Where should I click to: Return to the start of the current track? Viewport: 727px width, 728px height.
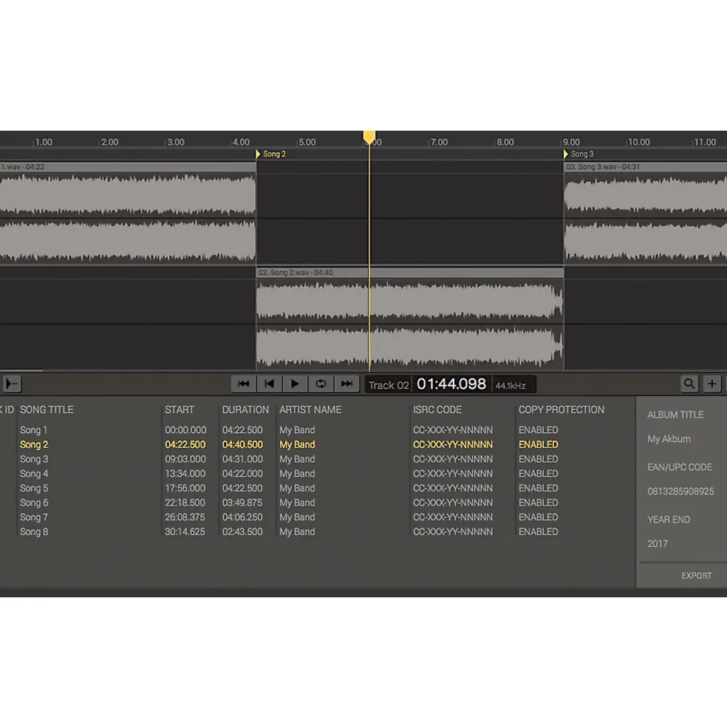pos(269,384)
